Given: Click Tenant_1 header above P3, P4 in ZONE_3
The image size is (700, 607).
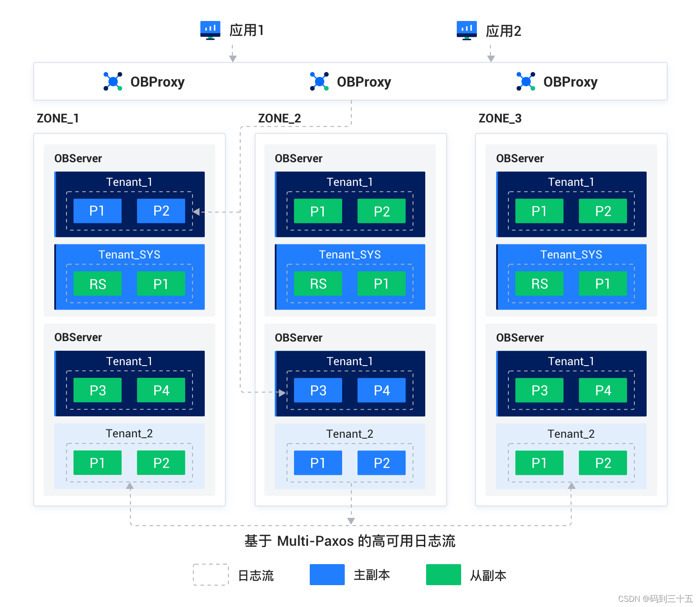Looking at the screenshot, I should click(571, 361).
